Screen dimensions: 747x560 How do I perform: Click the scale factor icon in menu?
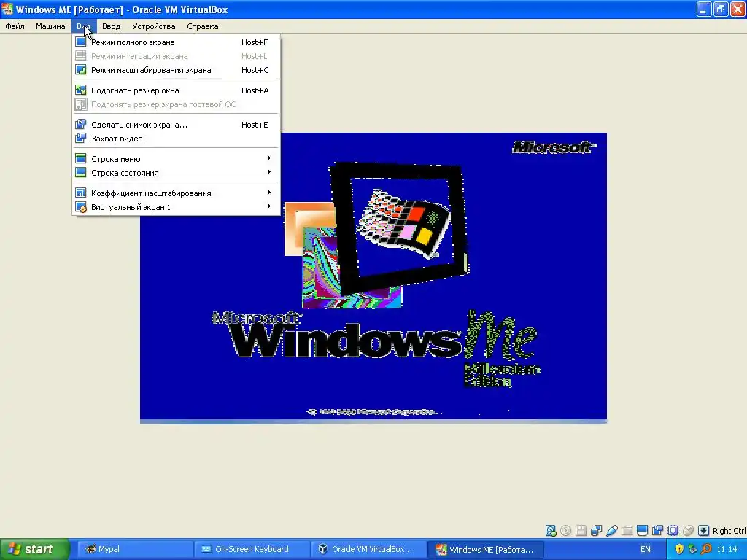coord(80,192)
